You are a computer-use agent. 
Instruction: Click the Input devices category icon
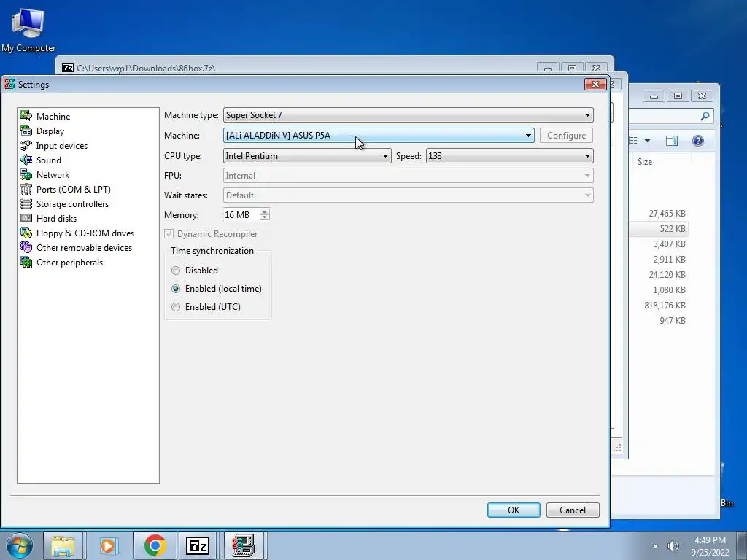26,145
